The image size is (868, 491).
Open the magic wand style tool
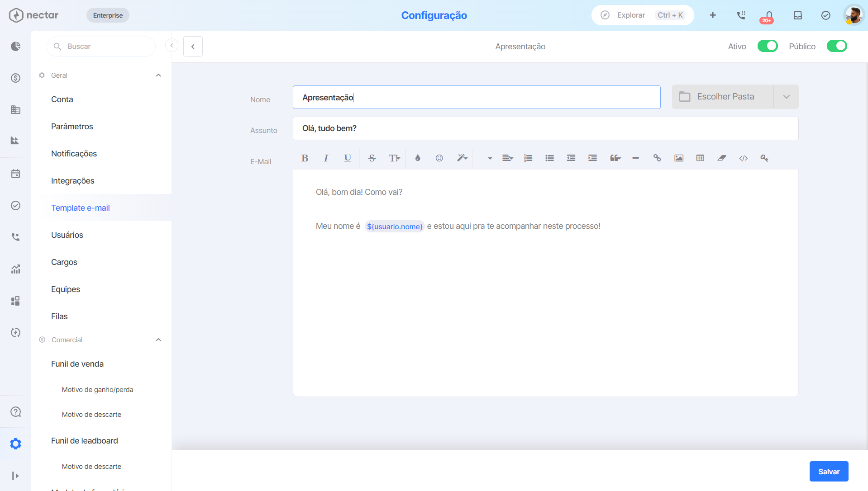(462, 158)
